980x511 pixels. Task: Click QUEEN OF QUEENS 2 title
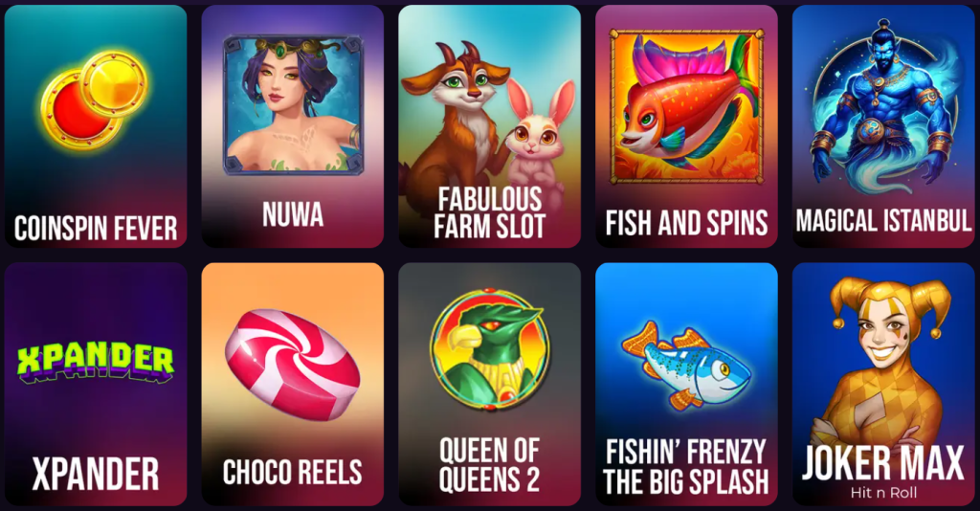click(x=489, y=466)
